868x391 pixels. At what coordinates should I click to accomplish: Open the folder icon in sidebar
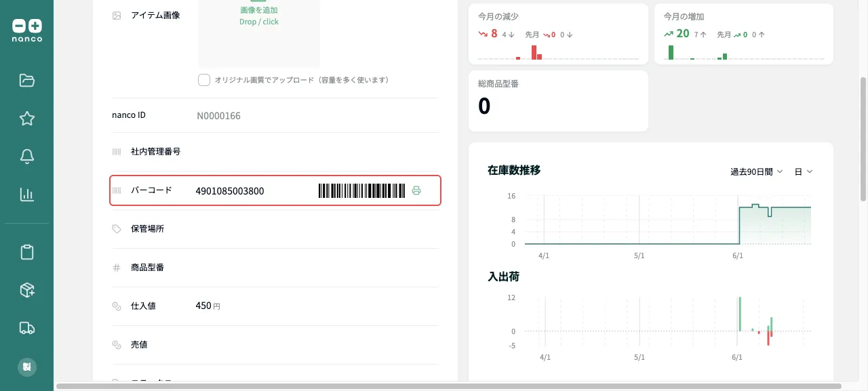[x=27, y=81]
